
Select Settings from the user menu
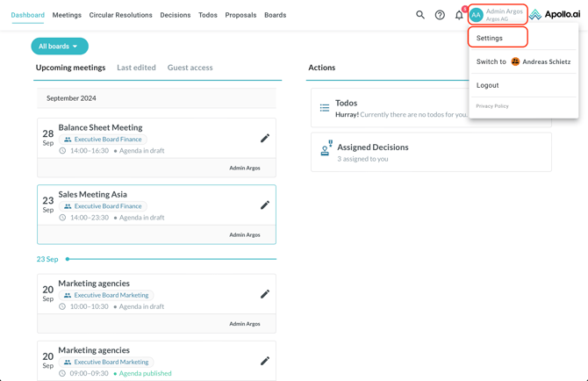click(490, 38)
